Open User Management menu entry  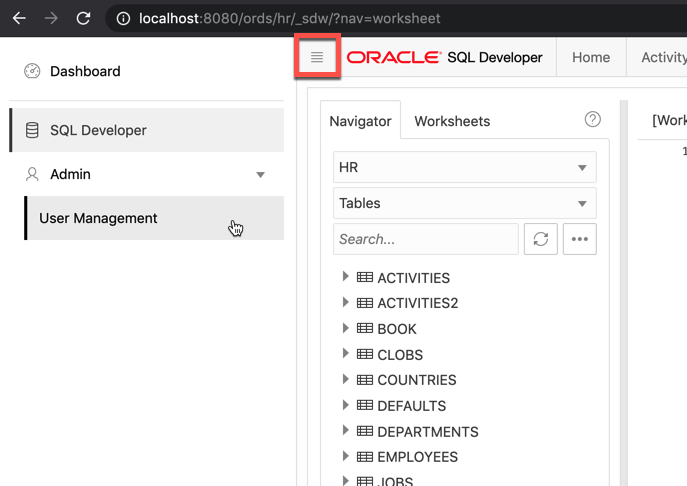154,218
